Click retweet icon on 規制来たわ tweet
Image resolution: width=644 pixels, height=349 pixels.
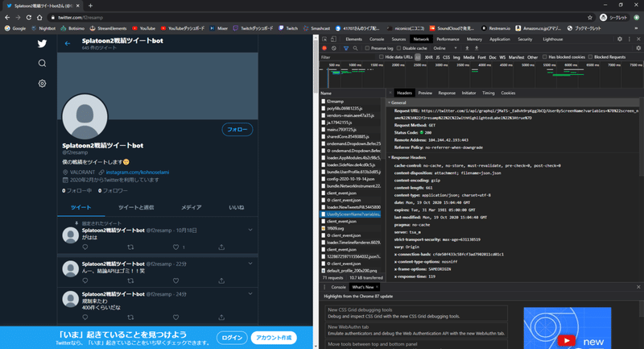130,318
